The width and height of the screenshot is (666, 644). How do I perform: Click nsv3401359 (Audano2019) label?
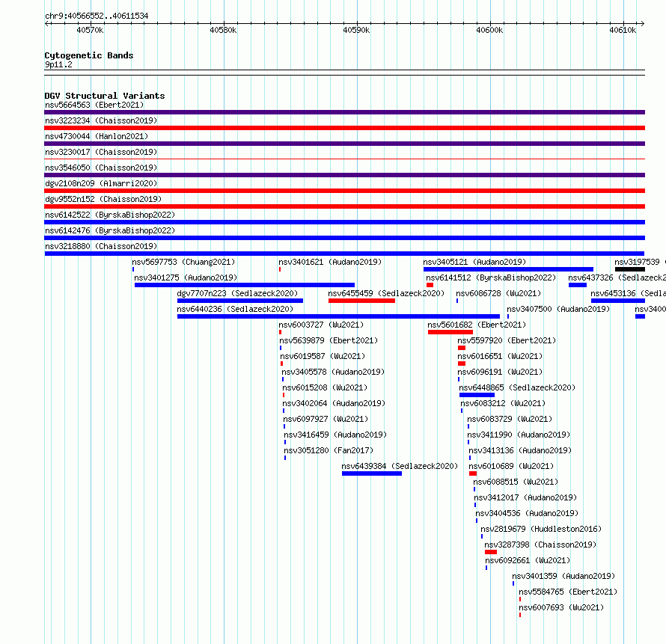point(563,576)
